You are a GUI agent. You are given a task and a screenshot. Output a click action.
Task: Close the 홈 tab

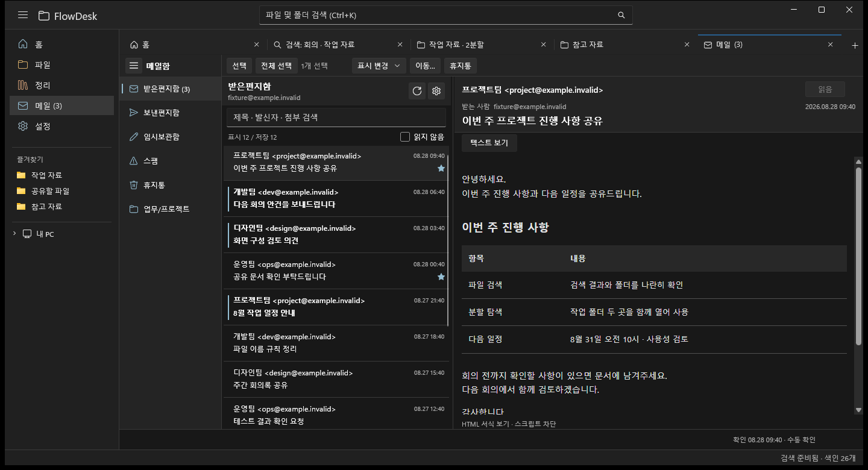click(x=256, y=45)
